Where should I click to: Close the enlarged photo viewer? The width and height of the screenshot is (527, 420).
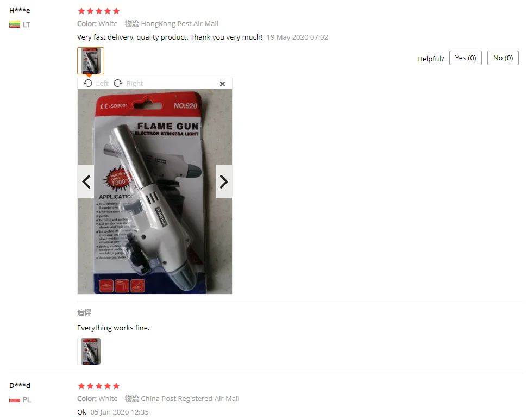222,84
